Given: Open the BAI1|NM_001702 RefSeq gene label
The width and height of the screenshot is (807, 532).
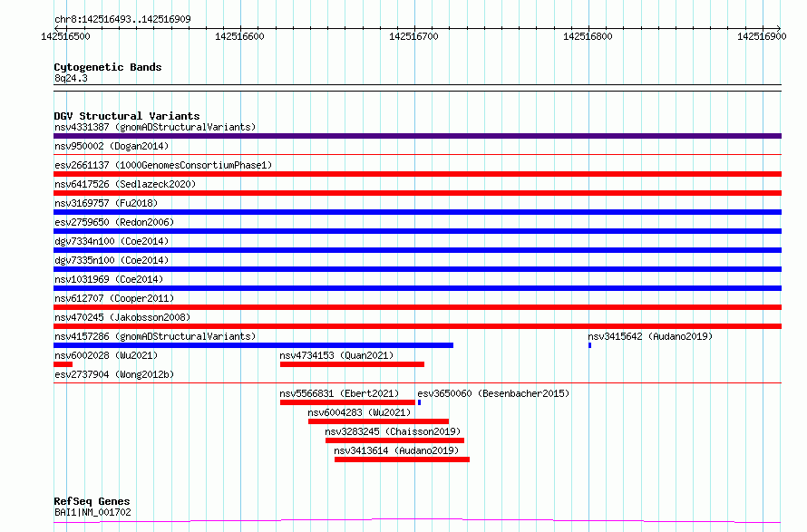Looking at the screenshot, I should [x=92, y=512].
